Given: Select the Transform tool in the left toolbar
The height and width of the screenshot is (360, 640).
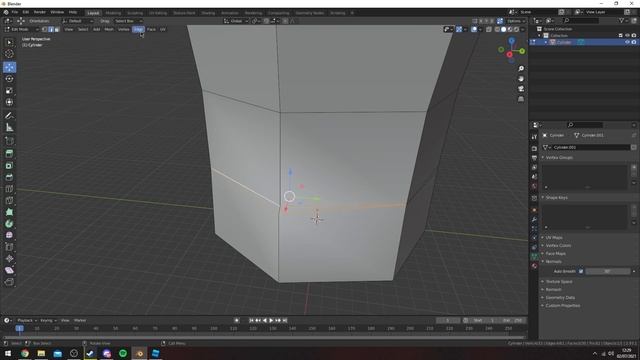Looking at the screenshot, I should click(9, 102).
